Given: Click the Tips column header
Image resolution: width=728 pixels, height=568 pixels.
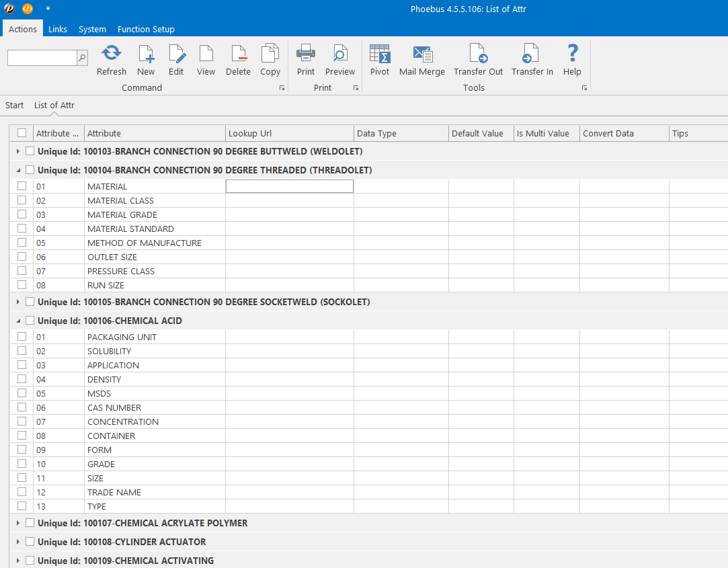Looking at the screenshot, I should coord(698,133).
